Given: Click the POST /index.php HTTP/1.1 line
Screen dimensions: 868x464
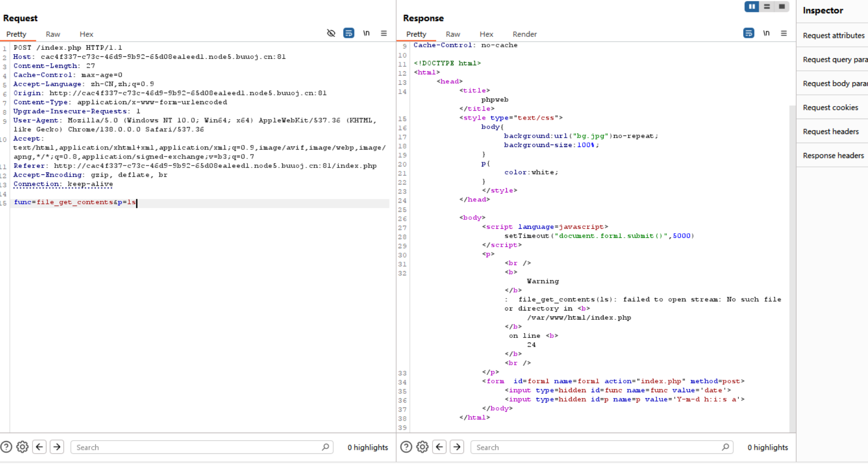Looking at the screenshot, I should click(x=68, y=48).
